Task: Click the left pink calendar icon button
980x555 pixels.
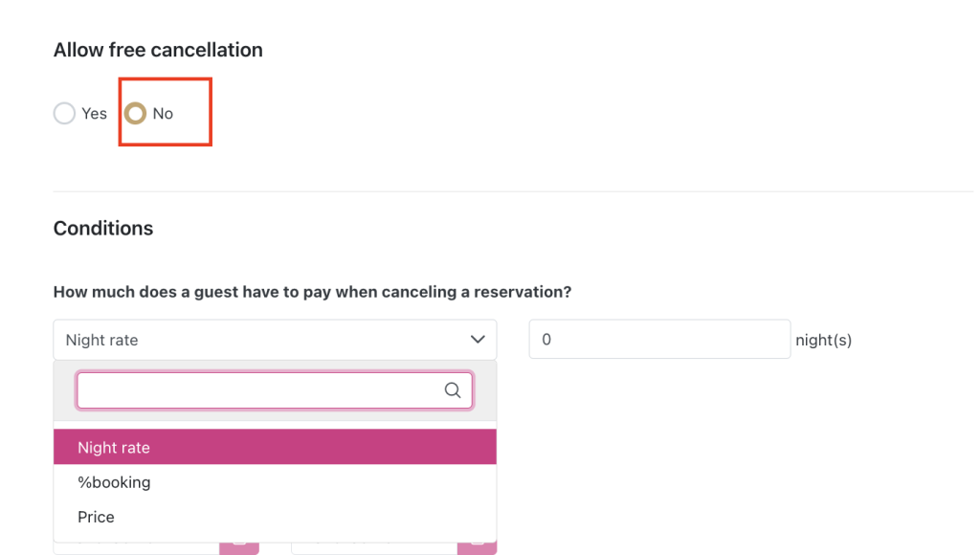Action: pyautogui.click(x=238, y=547)
